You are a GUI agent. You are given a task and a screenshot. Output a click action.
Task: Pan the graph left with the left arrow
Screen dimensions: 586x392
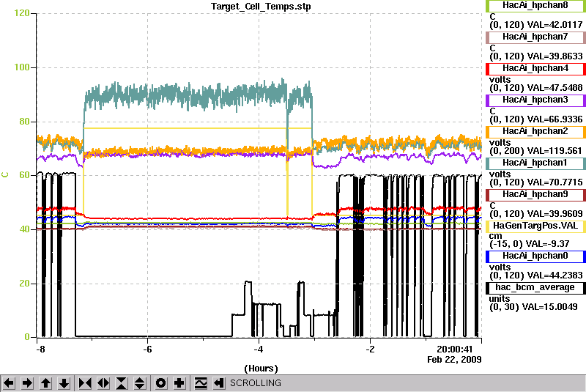point(9,383)
